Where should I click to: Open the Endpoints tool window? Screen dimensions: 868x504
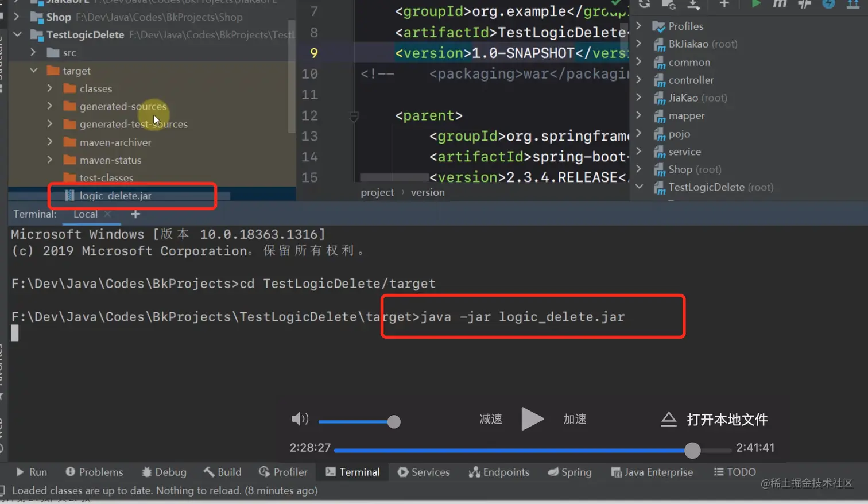click(499, 472)
